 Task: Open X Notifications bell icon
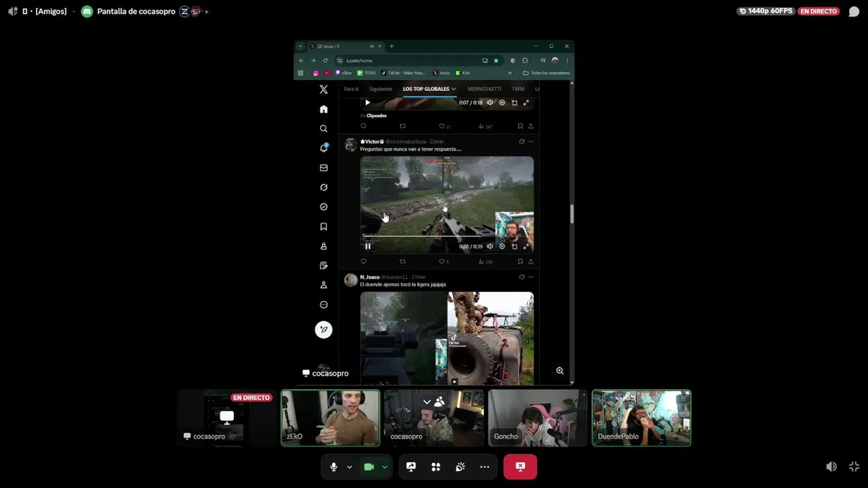tap(323, 148)
